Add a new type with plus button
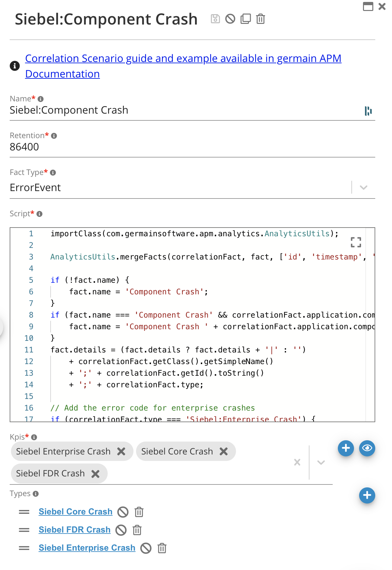 pos(367,495)
